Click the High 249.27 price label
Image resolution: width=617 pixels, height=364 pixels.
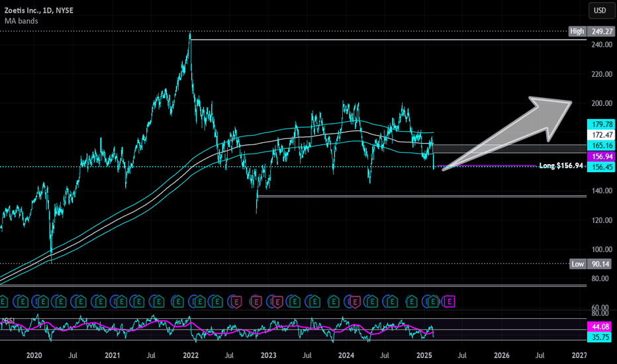(x=591, y=31)
